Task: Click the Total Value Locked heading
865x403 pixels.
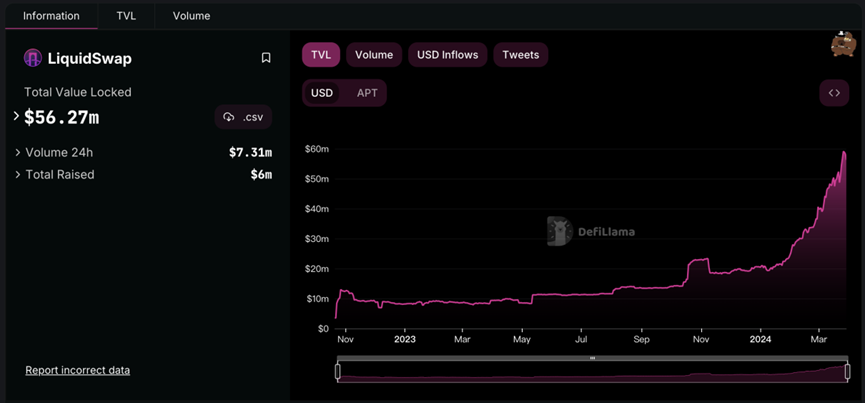Action: (78, 92)
